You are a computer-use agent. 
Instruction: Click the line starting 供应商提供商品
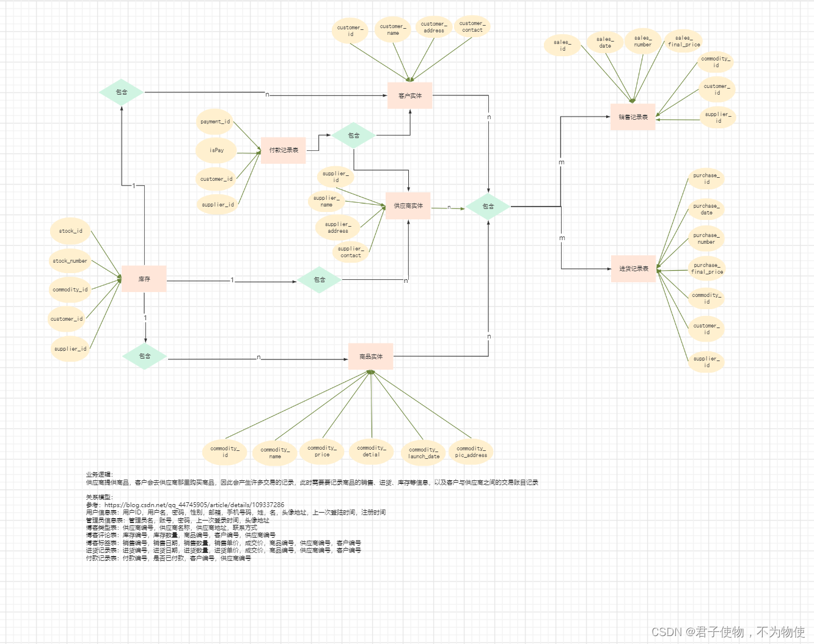(x=312, y=482)
